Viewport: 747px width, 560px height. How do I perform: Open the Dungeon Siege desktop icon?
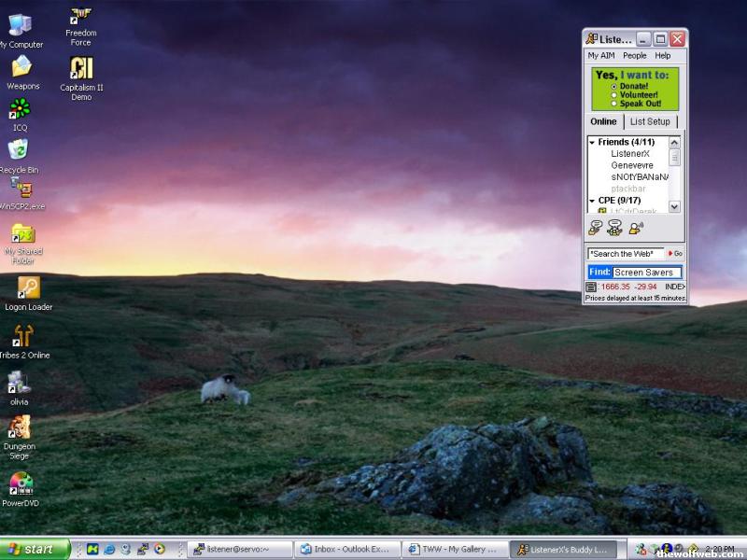click(x=20, y=429)
